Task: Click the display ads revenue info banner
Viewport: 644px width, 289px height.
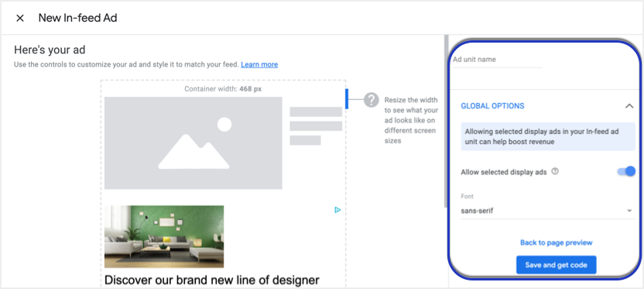Action: coord(548,136)
